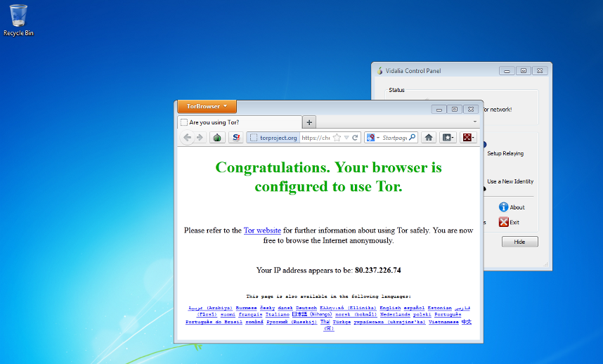Image resolution: width=603 pixels, height=364 pixels.
Task: Minimize the Vidalia Control Panel window
Action: pos(507,71)
